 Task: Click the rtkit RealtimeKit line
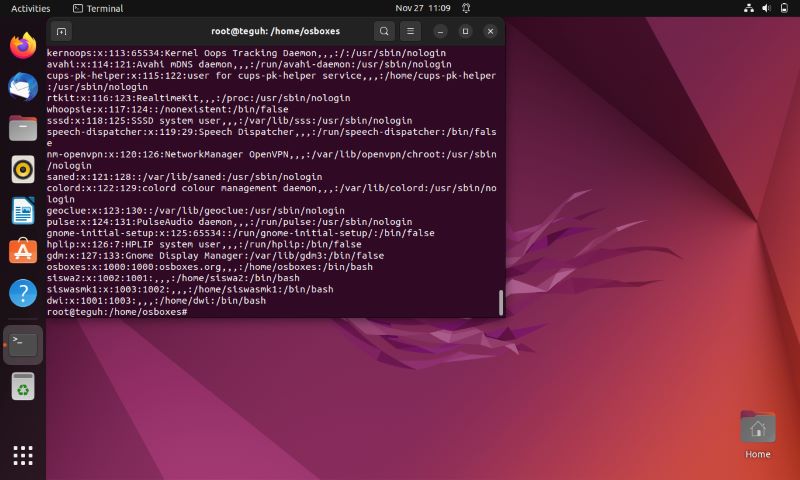(198, 98)
